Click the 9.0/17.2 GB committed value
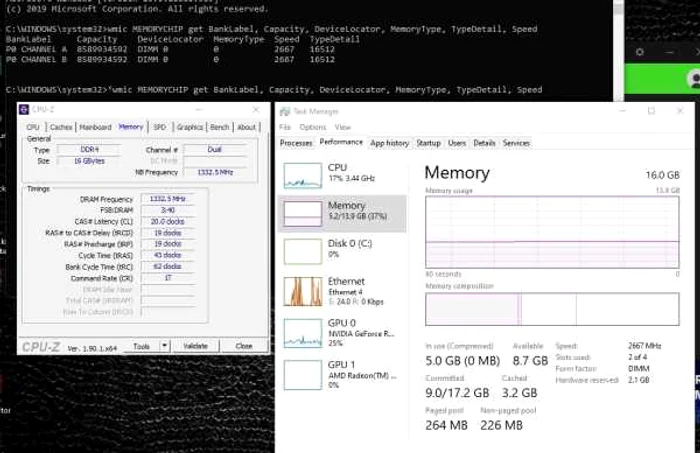The width and height of the screenshot is (700, 453). coord(457,393)
